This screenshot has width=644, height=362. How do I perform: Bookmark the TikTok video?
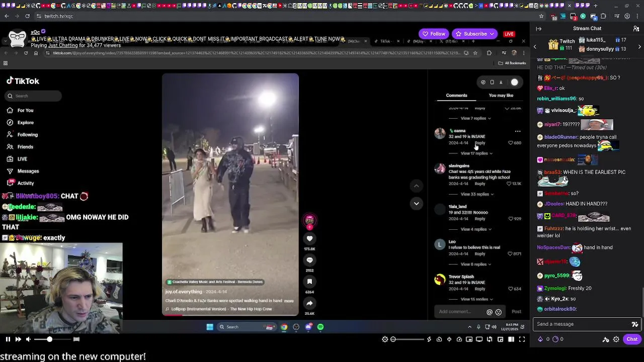coord(309,282)
